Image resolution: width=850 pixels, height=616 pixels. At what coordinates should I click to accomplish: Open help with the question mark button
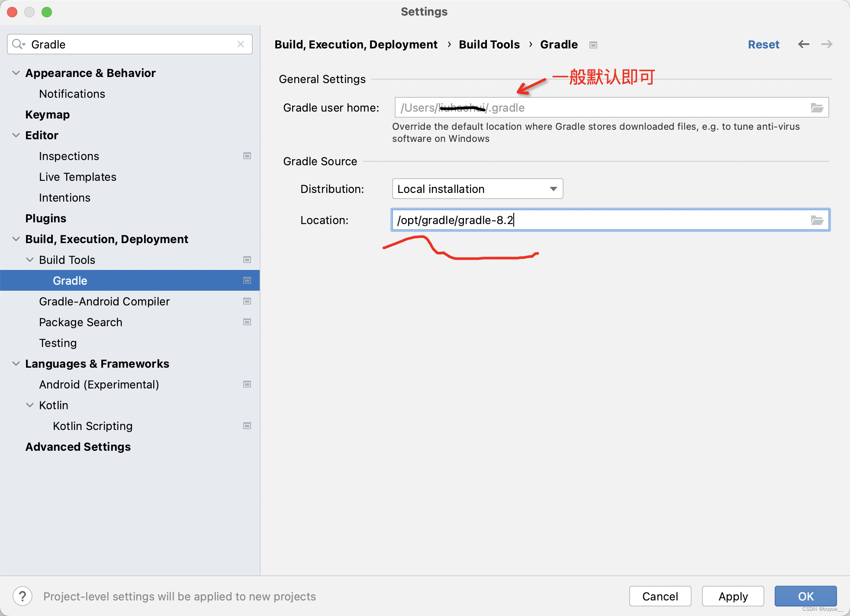pos(23,596)
